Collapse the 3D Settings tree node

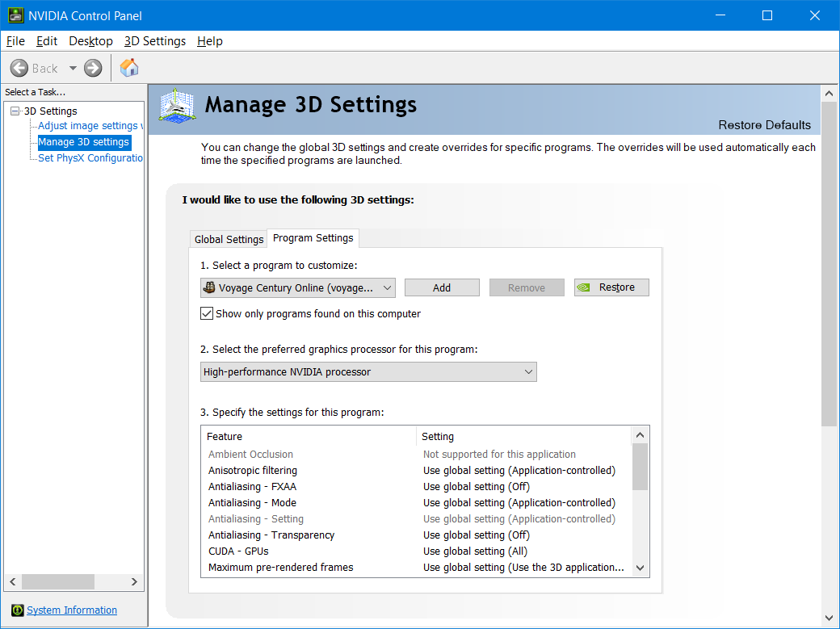pos(15,111)
